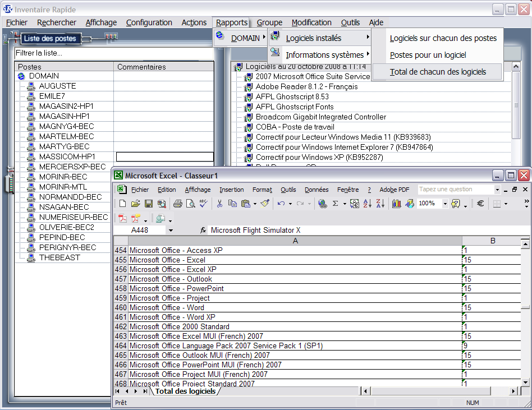Open the Rapports menu in Inventaire Rapide
Viewport: 532px width, 410px height.
(232, 22)
